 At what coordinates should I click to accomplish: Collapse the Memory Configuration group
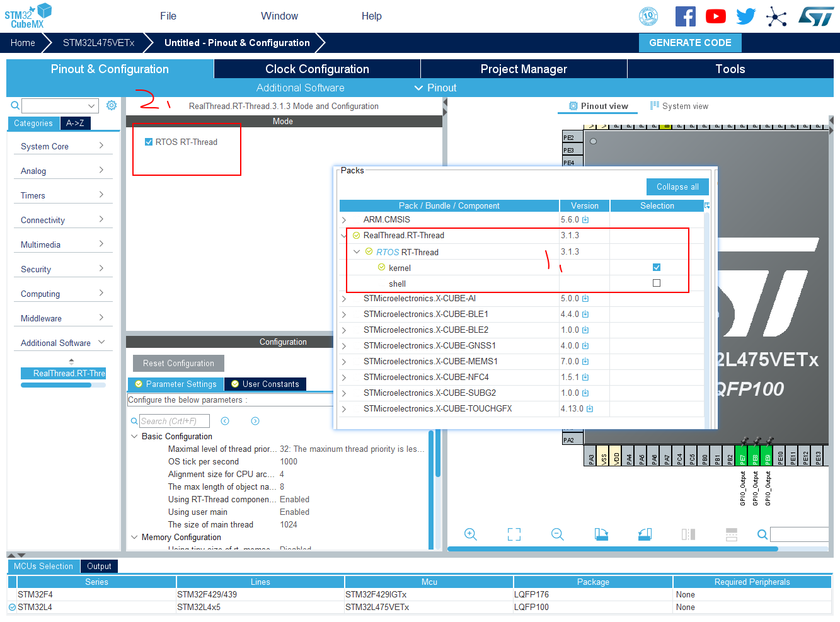134,537
